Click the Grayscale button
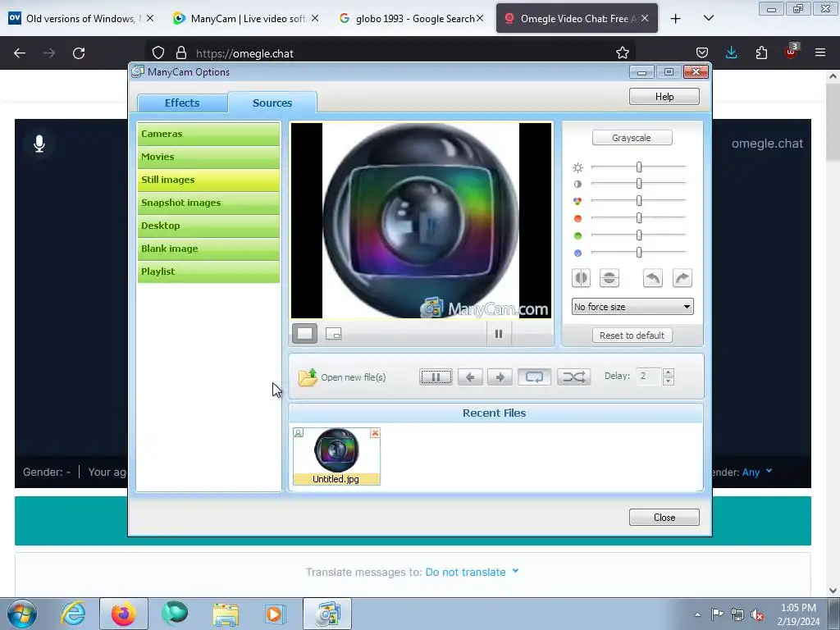The image size is (840, 630). [632, 138]
